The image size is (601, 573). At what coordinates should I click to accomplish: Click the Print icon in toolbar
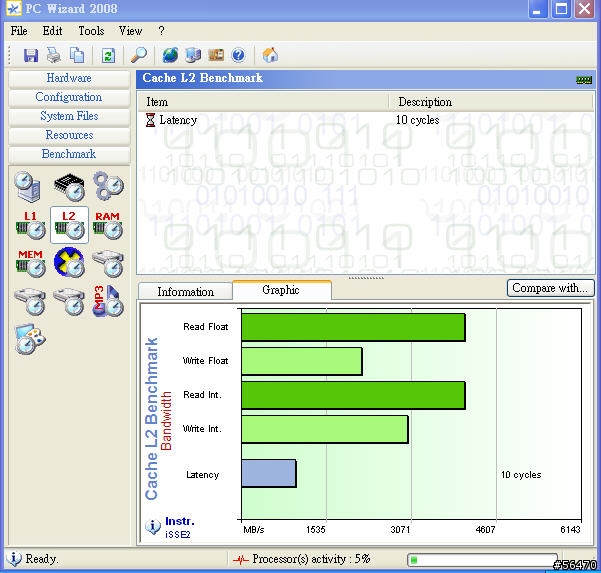(54, 55)
